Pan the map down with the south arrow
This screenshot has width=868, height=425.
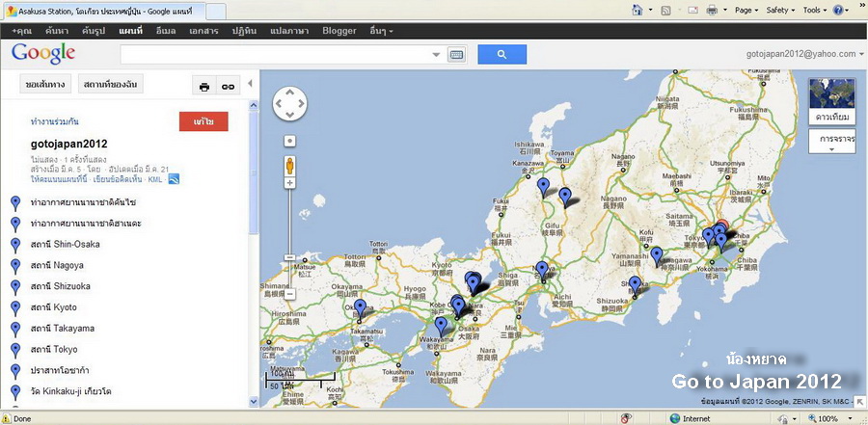(x=290, y=114)
